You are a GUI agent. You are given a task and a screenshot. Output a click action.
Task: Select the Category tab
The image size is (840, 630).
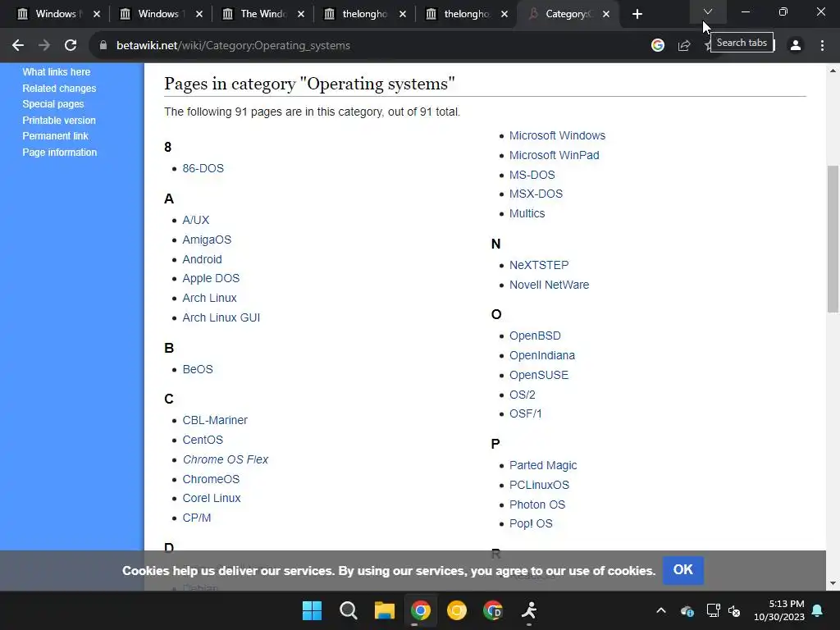coord(569,14)
